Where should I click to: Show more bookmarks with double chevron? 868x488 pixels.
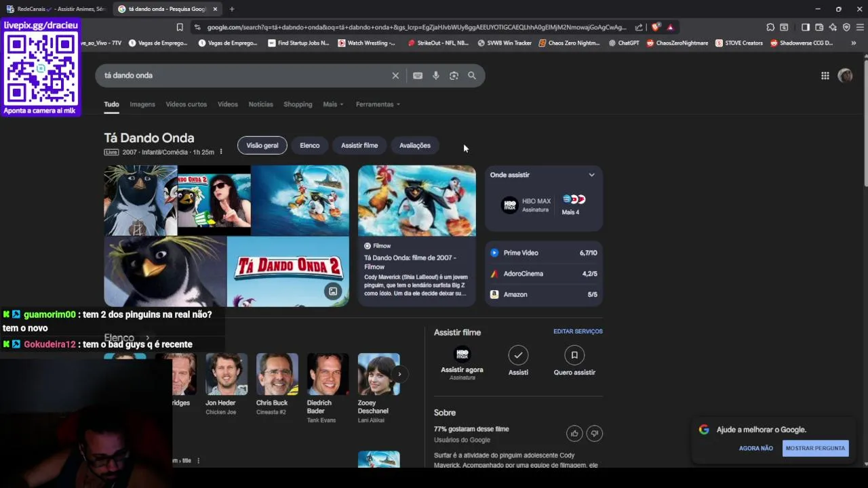[853, 43]
